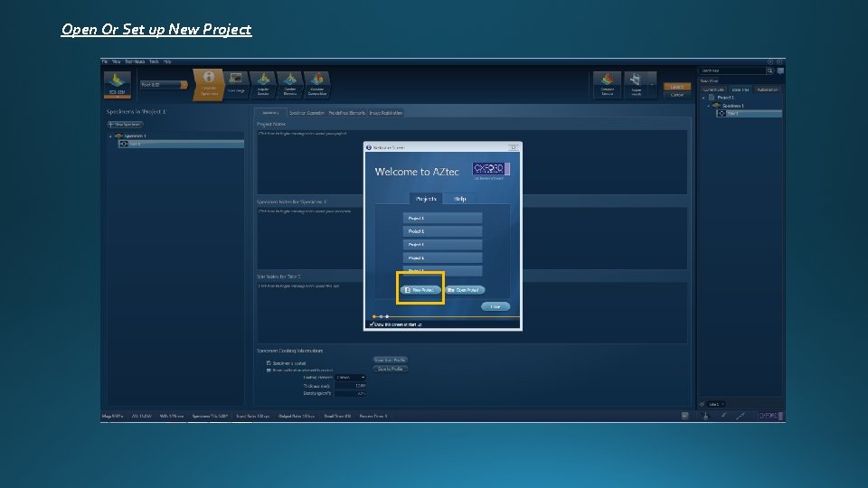Click the New Project button
The width and height of the screenshot is (868, 488).
420,290
